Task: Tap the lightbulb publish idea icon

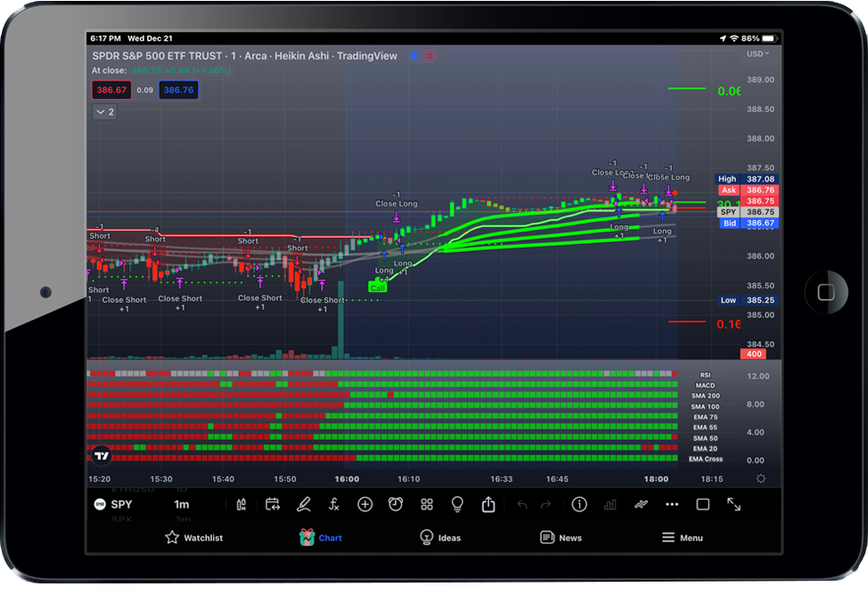Action: (x=457, y=505)
